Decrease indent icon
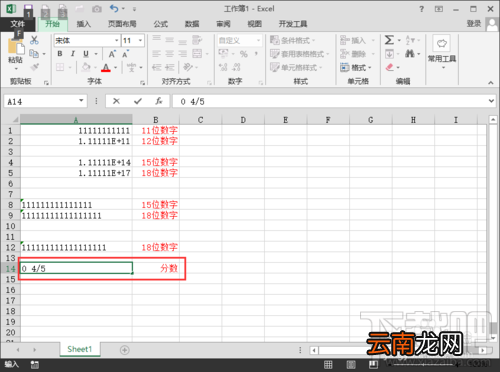 pos(156,67)
